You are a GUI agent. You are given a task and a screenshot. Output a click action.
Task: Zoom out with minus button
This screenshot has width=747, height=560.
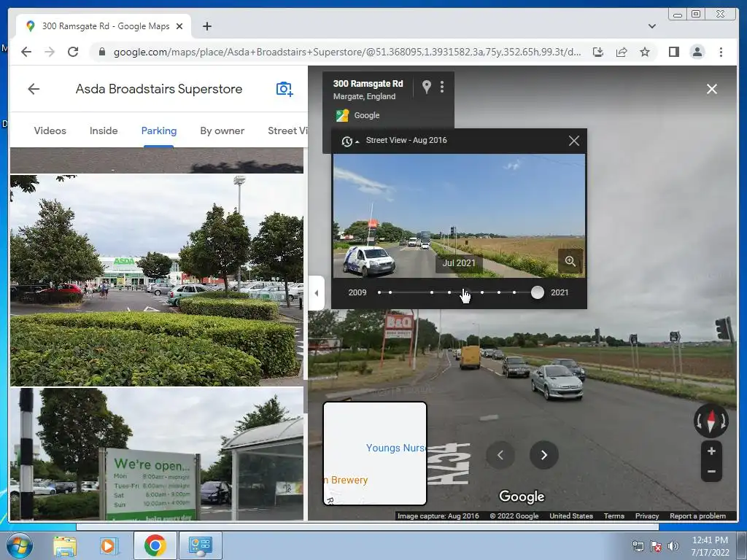(x=711, y=472)
